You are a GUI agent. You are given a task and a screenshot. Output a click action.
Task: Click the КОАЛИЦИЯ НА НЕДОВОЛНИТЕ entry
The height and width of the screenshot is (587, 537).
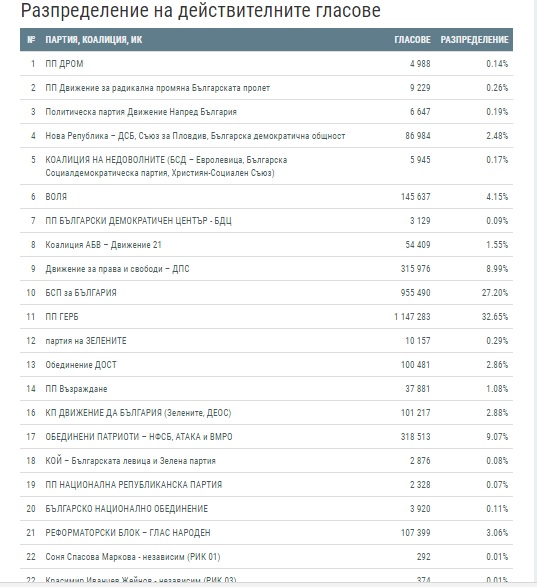coord(166,166)
